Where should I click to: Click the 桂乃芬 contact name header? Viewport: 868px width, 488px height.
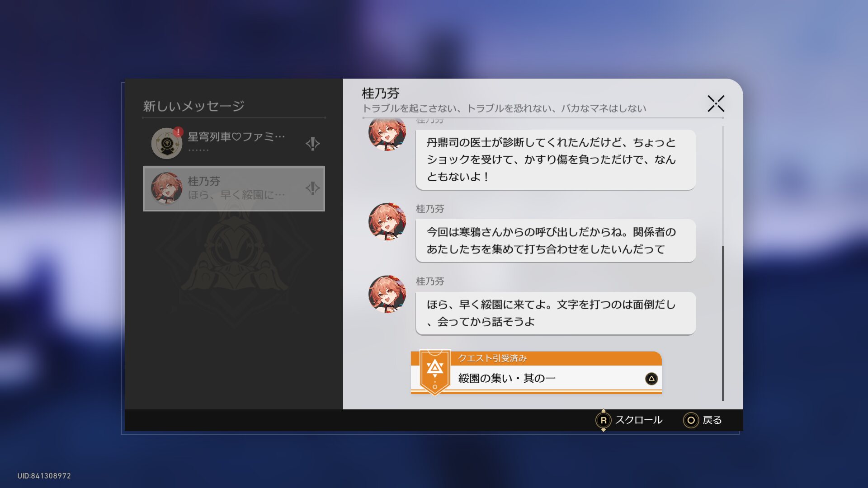tap(381, 94)
